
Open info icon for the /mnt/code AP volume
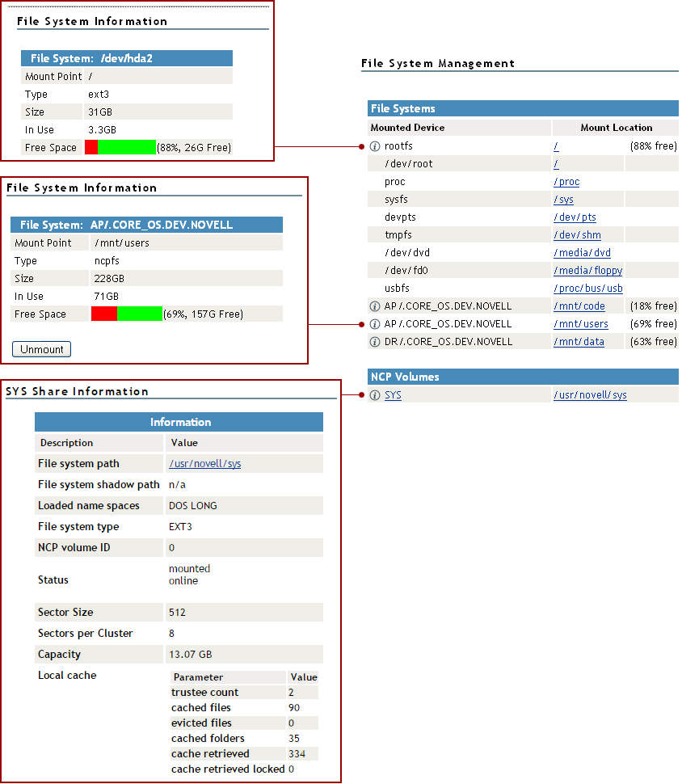(375, 306)
